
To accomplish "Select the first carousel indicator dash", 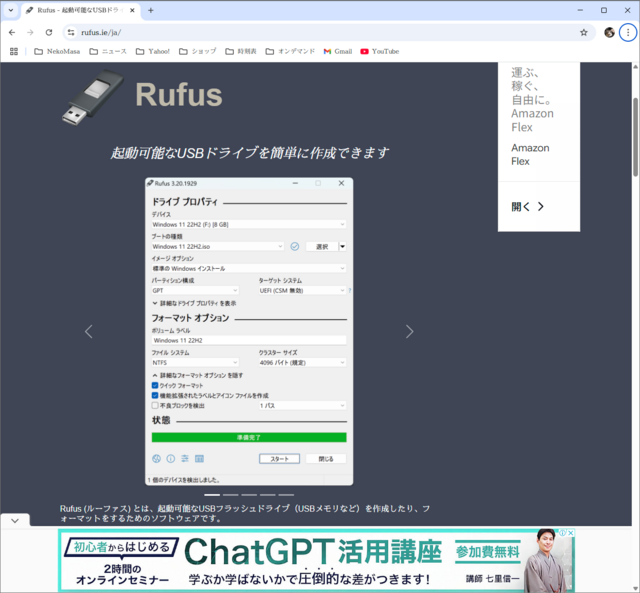I will 212,495.
